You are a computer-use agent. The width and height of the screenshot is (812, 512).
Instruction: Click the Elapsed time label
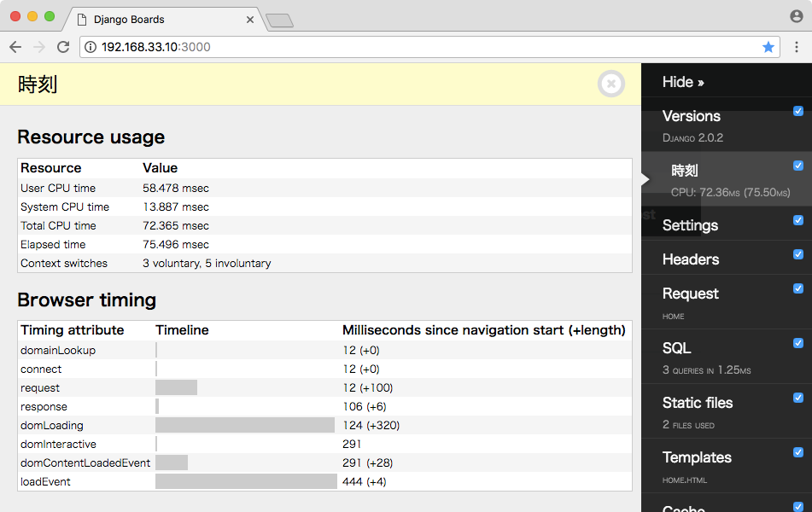pyautogui.click(x=53, y=244)
